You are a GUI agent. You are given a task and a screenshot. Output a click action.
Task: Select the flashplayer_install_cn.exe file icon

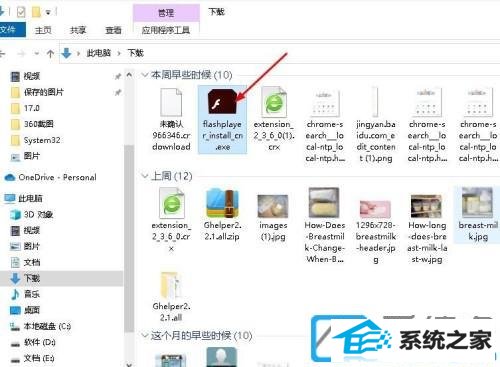click(x=222, y=101)
